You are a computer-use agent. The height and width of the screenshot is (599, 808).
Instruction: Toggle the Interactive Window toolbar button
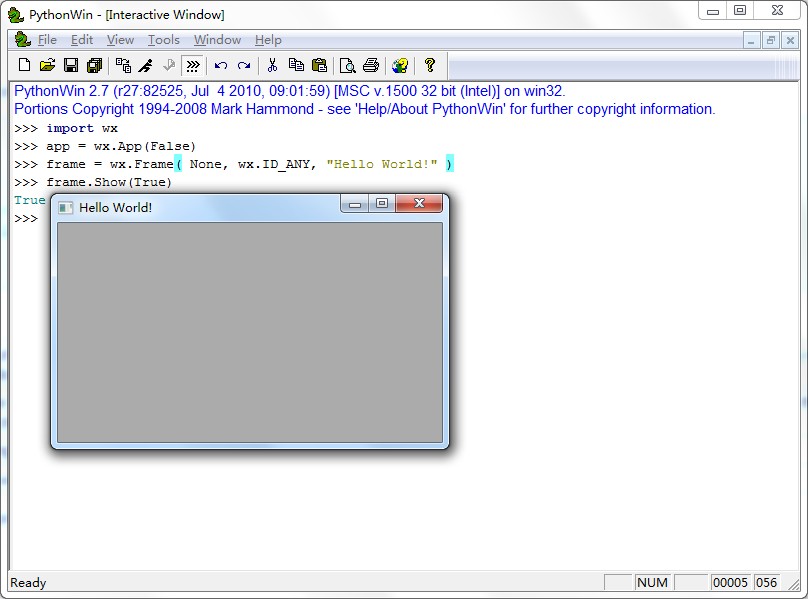pos(193,65)
